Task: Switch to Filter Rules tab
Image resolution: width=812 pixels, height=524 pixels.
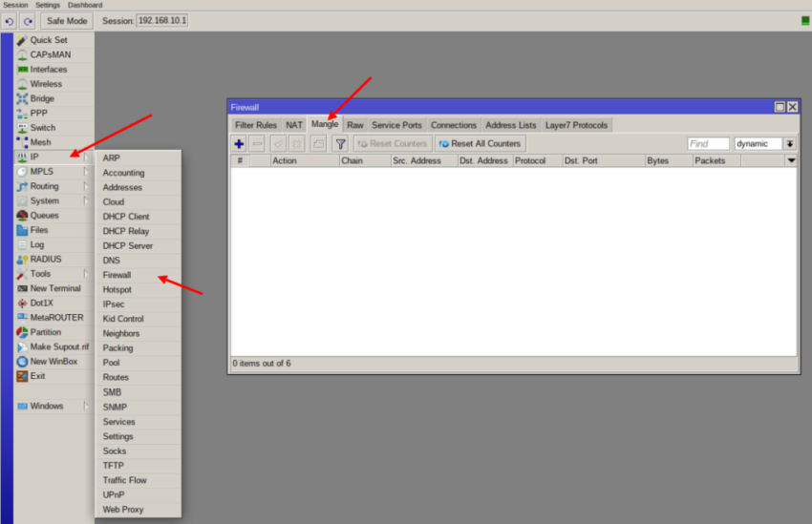Action: click(x=256, y=125)
